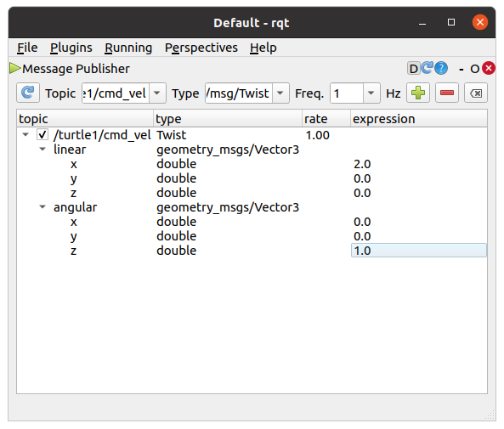The height and width of the screenshot is (429, 504).
Task: Uncheck the /turtle1/cmd_vel publisher checkbox
Action: tap(42, 134)
